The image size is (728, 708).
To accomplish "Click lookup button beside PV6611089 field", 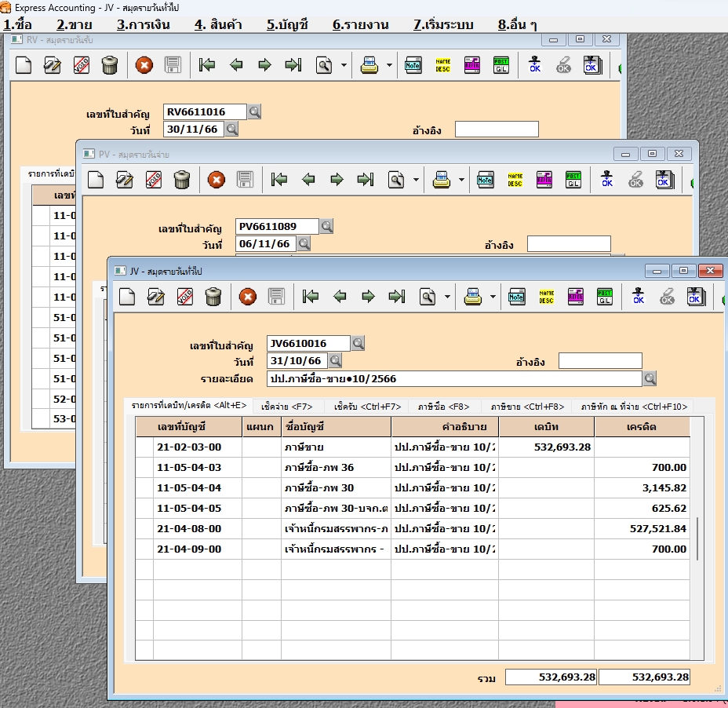I will (x=326, y=226).
